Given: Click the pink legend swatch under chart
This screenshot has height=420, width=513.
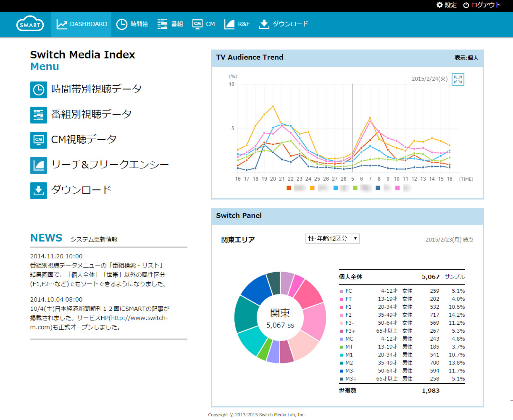Looking at the screenshot, I should pyautogui.click(x=397, y=188).
